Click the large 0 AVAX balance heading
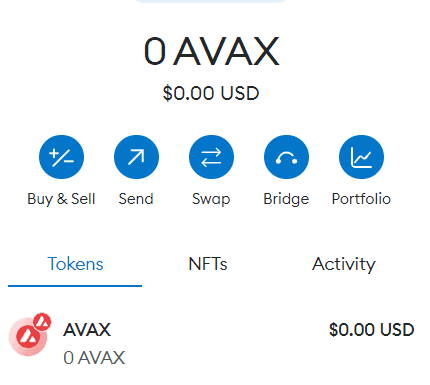 (x=211, y=51)
